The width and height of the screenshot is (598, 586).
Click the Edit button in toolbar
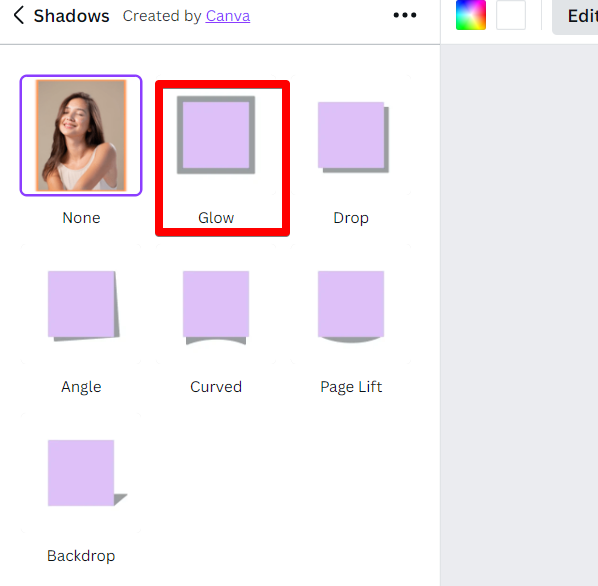click(x=576, y=16)
